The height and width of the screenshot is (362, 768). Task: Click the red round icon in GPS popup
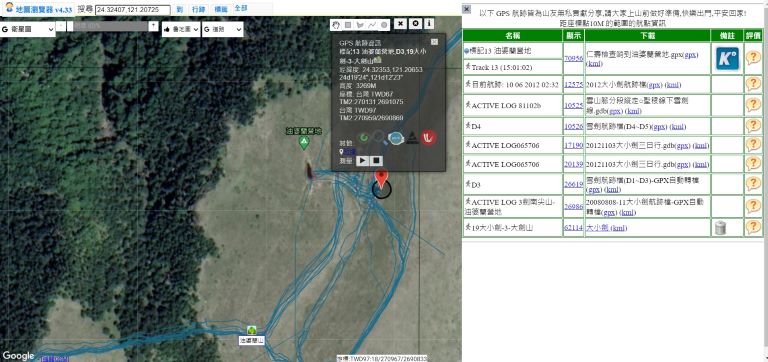(x=428, y=138)
